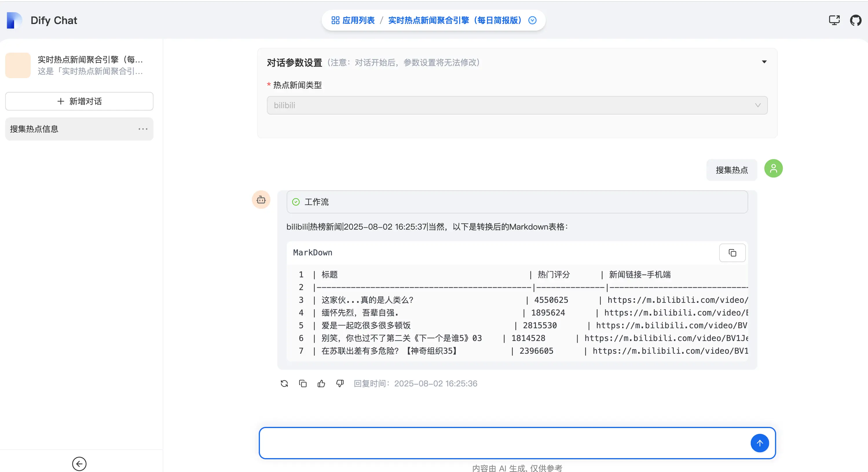Collapse the 对话参数设置 panel
Image resolution: width=868 pixels, height=472 pixels.
[x=764, y=62]
